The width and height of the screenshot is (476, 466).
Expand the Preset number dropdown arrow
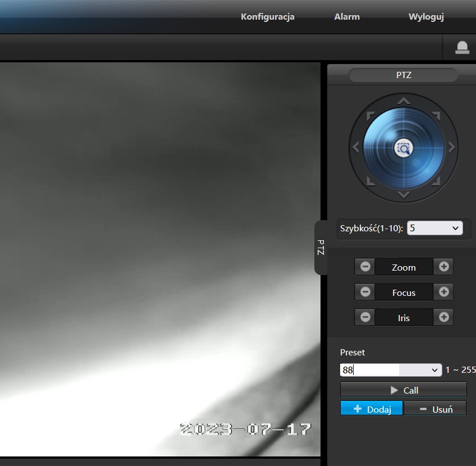[434, 370]
